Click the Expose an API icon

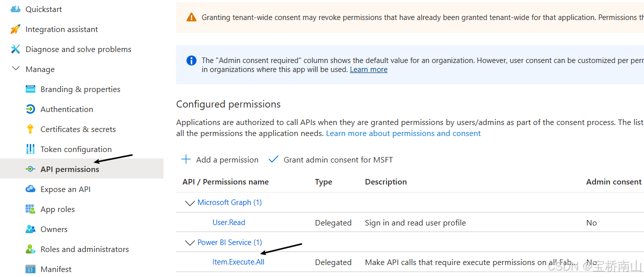pyautogui.click(x=30, y=189)
